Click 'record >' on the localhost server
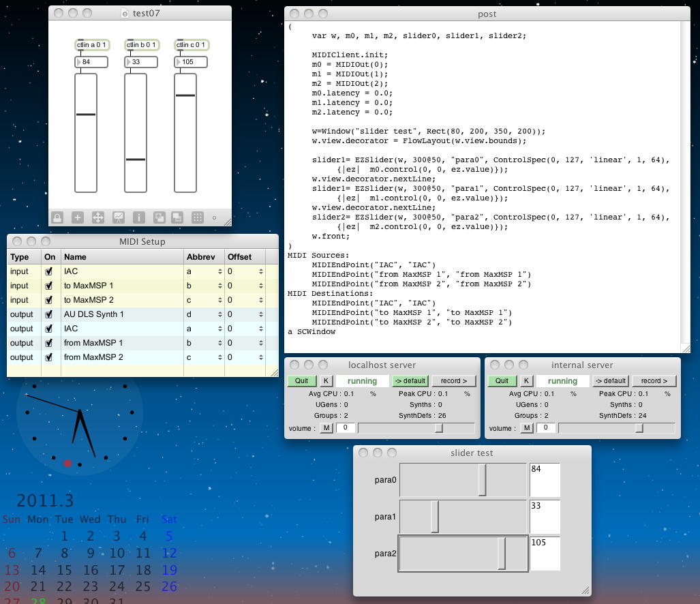This screenshot has width=700, height=604. coord(454,381)
